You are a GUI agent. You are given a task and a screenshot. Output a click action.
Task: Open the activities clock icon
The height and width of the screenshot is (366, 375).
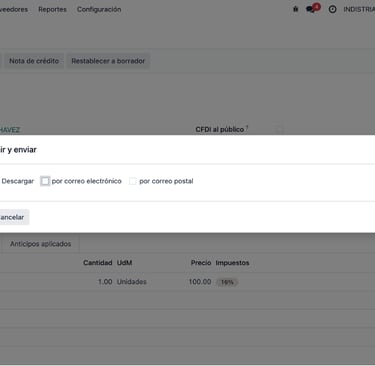332,9
